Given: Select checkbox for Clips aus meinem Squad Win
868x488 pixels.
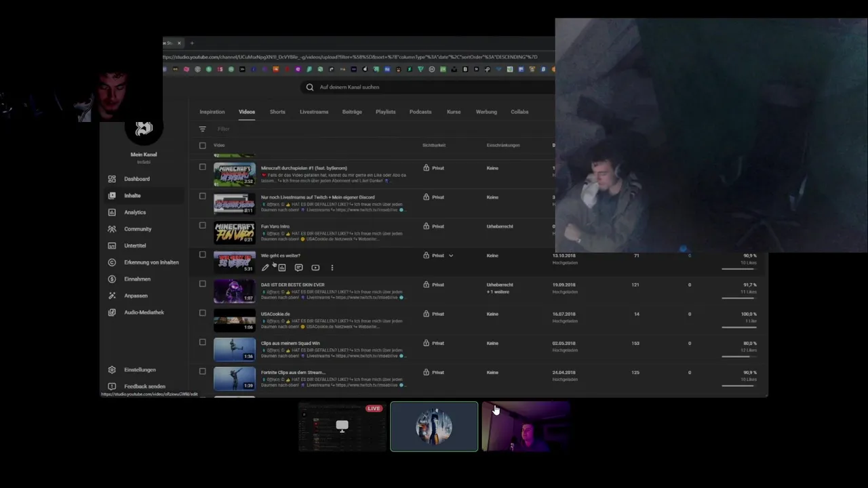Looking at the screenshot, I should tap(202, 342).
